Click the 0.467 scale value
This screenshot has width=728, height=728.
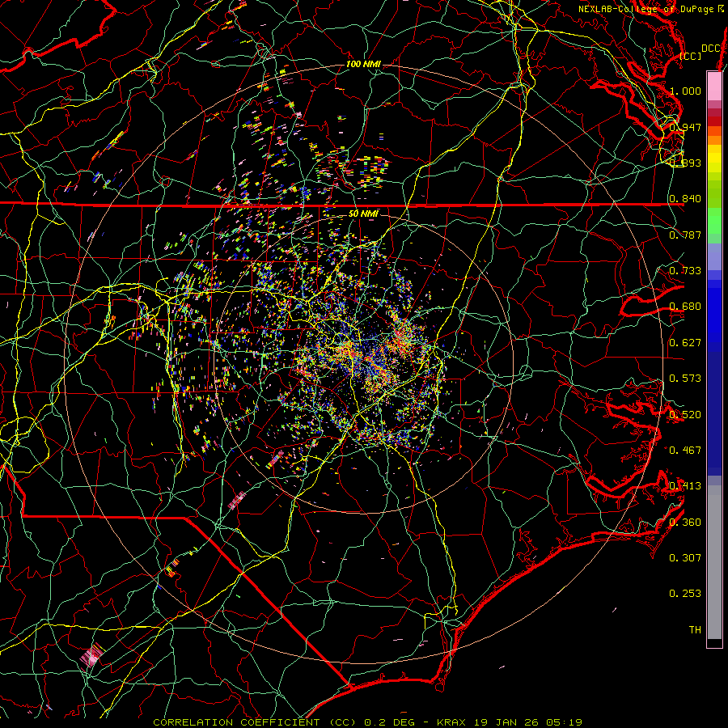tap(685, 451)
